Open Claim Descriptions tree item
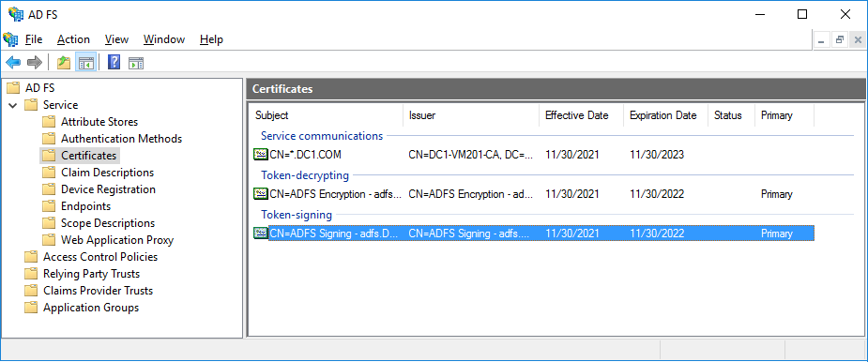 (107, 173)
